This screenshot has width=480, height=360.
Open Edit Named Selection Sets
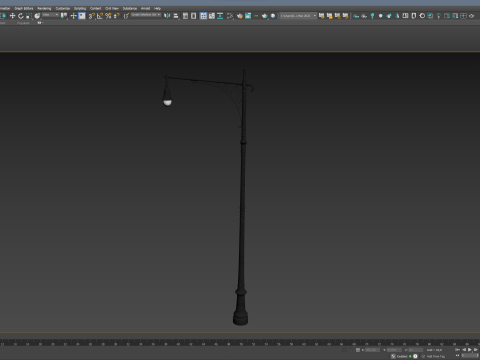(x=126, y=16)
